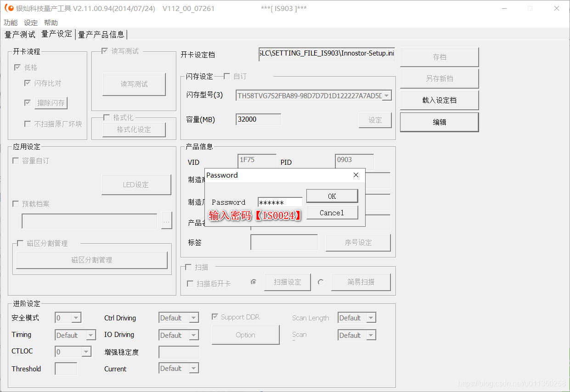This screenshot has width=570, height=392.
Task: Select the radio button before 简易扫描
Action: (321, 282)
